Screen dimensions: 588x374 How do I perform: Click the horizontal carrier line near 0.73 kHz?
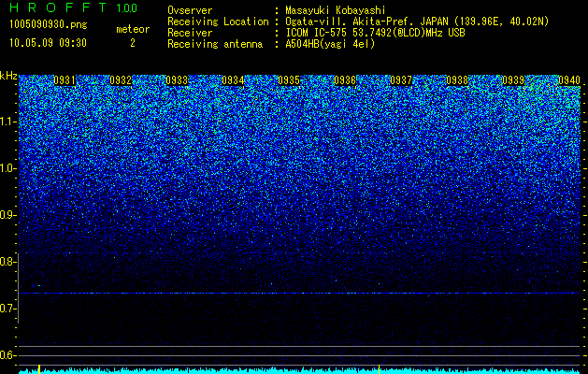pyautogui.click(x=299, y=293)
